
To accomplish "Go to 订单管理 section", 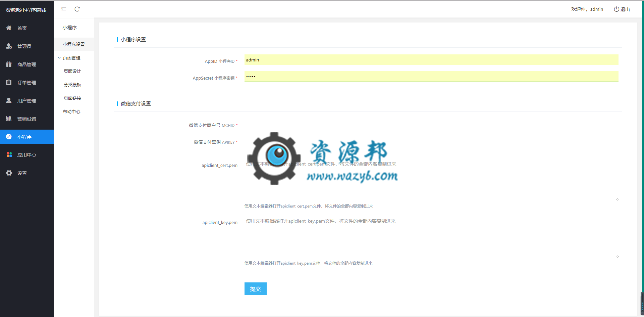I will (27, 83).
